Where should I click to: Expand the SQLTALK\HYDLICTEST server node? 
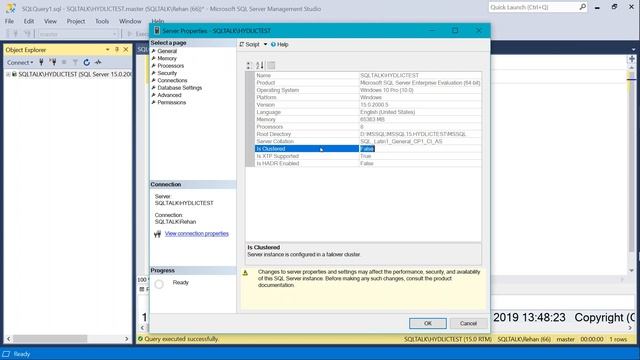tap(8, 74)
